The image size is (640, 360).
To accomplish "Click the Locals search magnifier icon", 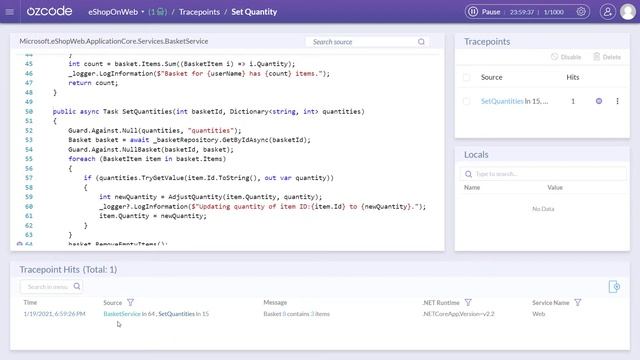I will click(x=468, y=174).
